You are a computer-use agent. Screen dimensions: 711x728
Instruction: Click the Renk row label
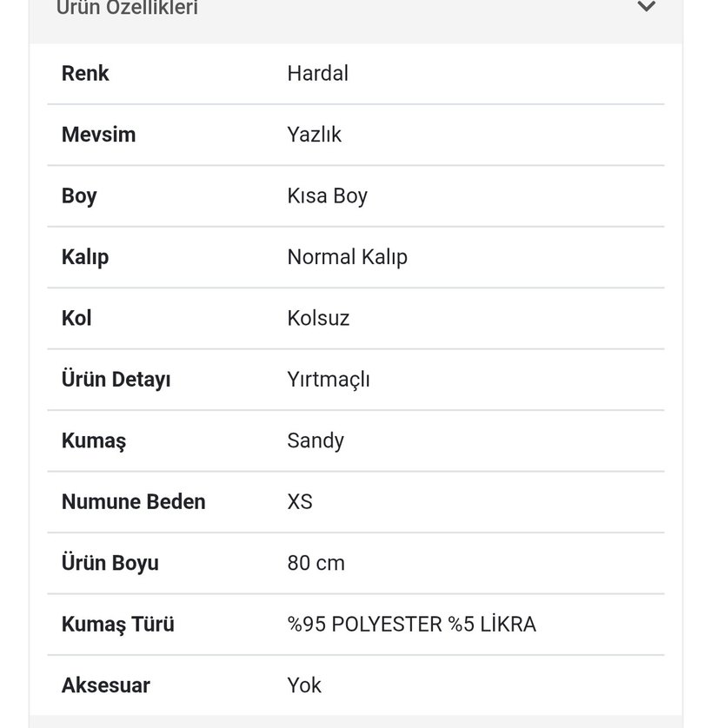85,74
